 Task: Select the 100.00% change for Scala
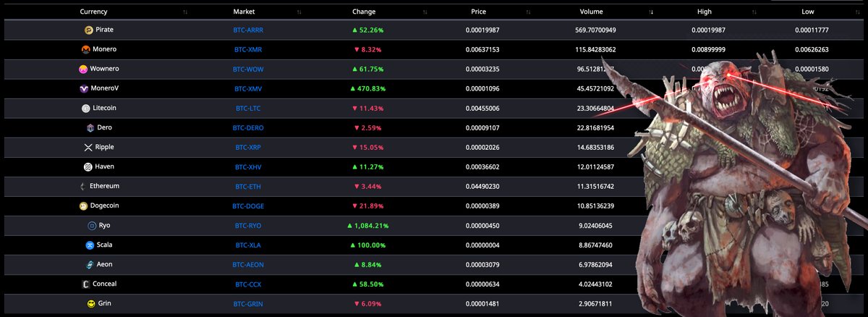368,245
